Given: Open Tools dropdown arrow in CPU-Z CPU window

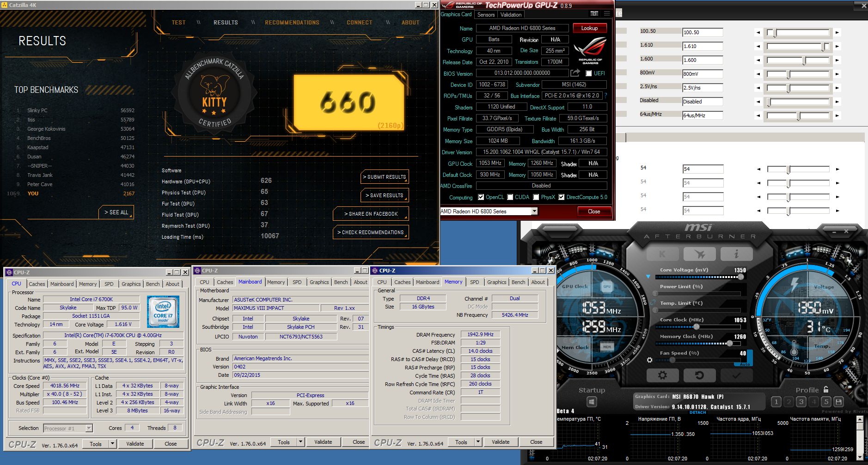Looking at the screenshot, I should coord(112,444).
